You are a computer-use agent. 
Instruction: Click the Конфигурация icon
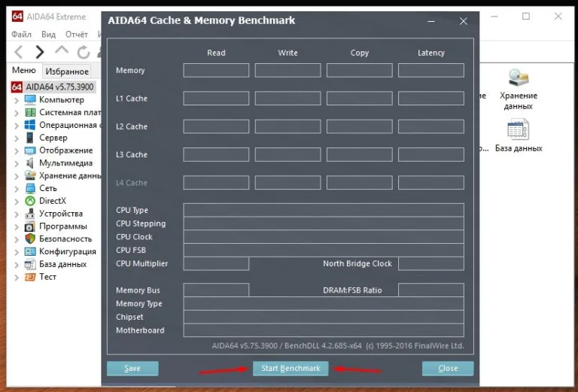tap(30, 251)
